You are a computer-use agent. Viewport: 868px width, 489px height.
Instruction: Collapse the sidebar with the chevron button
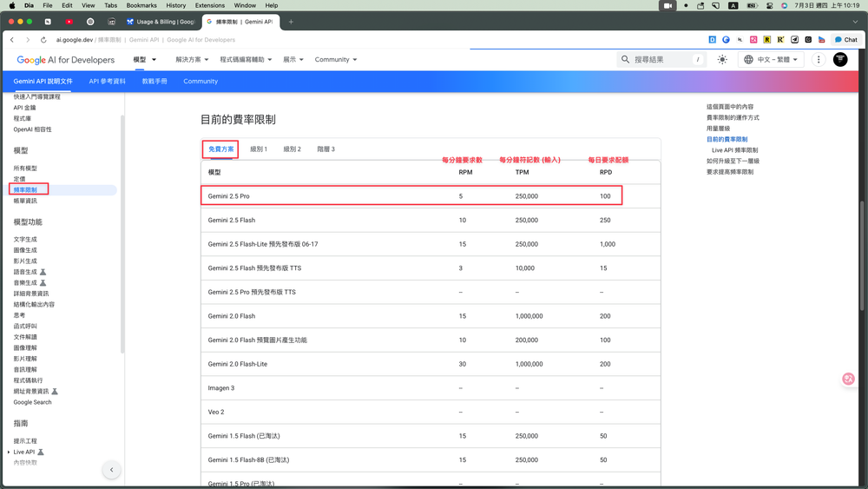[x=111, y=470]
